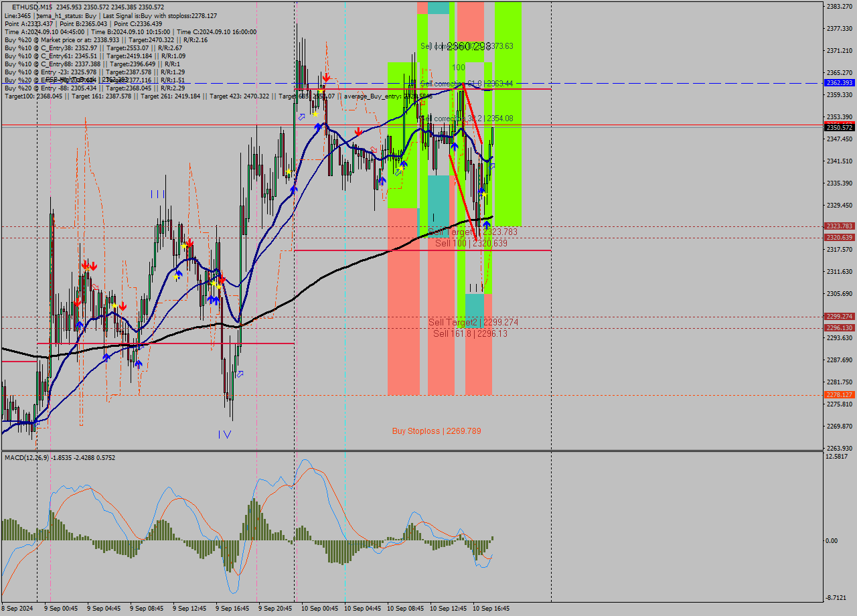
Task: Select the Sell Target2 2299.274 label
Action: point(473,322)
